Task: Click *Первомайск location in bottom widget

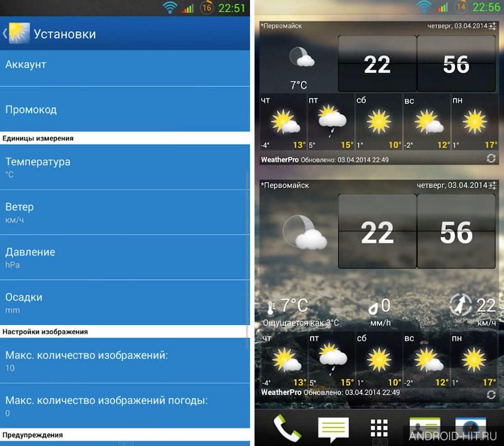Action: 285,185
